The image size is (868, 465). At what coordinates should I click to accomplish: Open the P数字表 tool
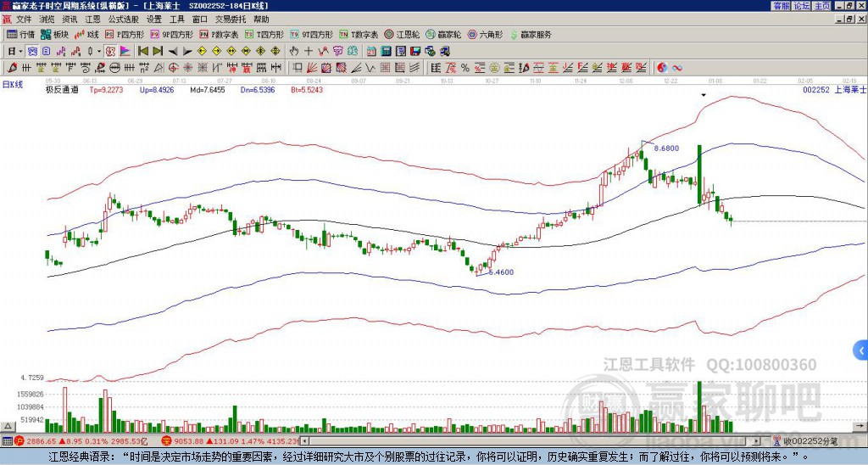219,34
